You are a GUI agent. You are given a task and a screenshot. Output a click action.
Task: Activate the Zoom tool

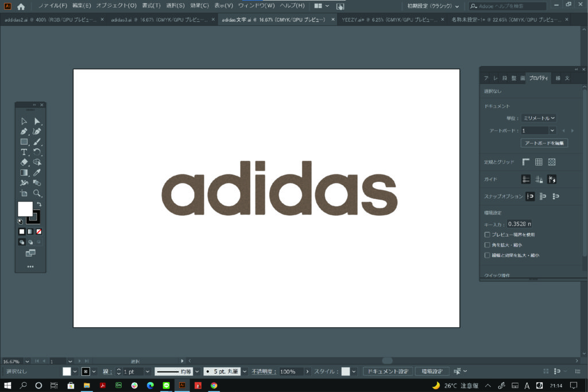point(37,193)
